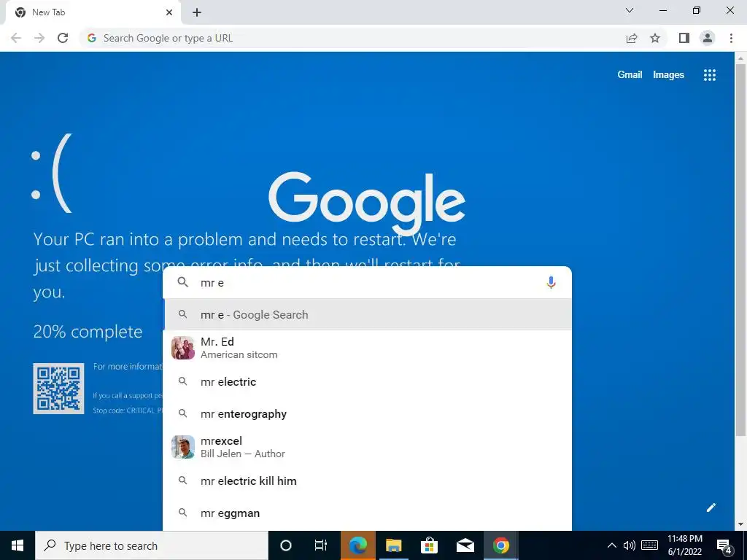Click the Google search box text field
This screenshot has height=560, width=747.
click(x=368, y=282)
